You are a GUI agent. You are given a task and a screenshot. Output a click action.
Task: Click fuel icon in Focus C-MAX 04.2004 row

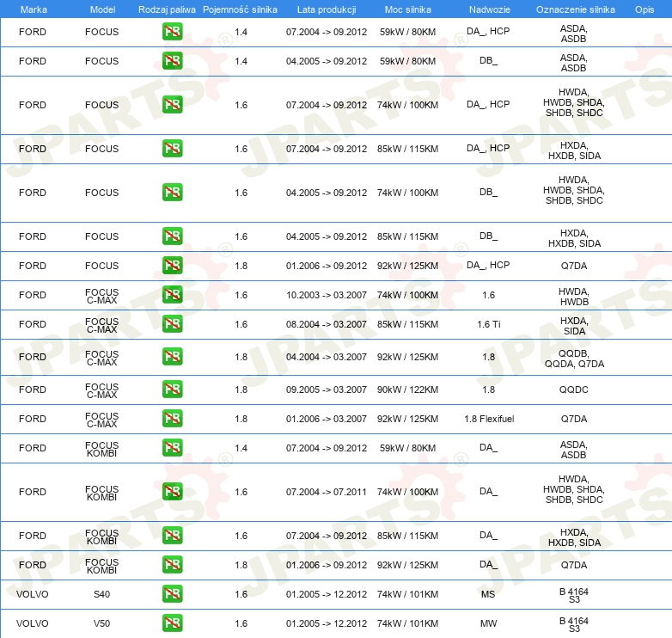(172, 357)
